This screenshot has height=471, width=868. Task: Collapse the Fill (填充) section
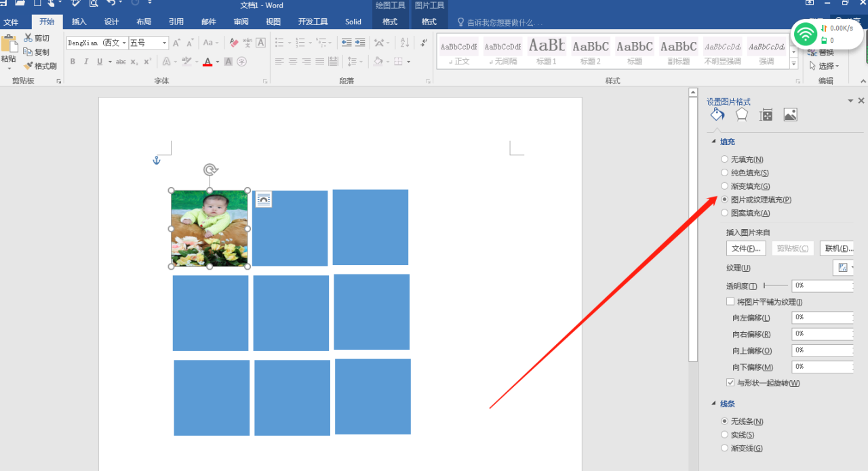coord(713,142)
